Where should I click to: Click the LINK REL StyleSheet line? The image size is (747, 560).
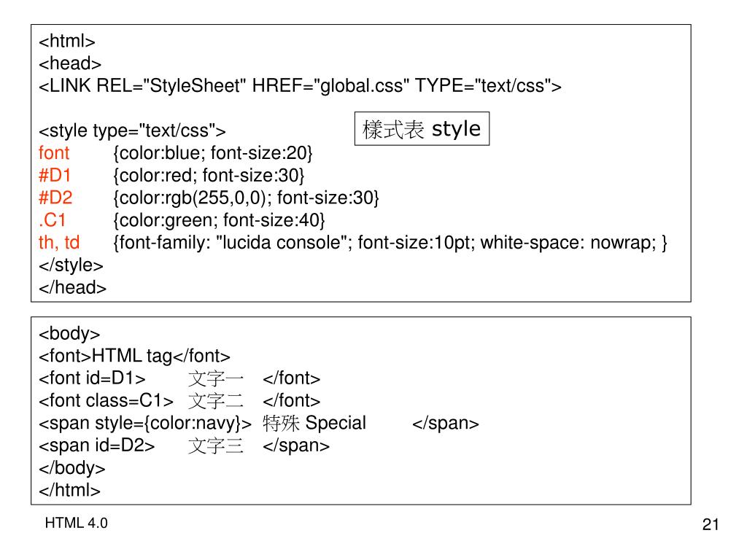click(300, 86)
